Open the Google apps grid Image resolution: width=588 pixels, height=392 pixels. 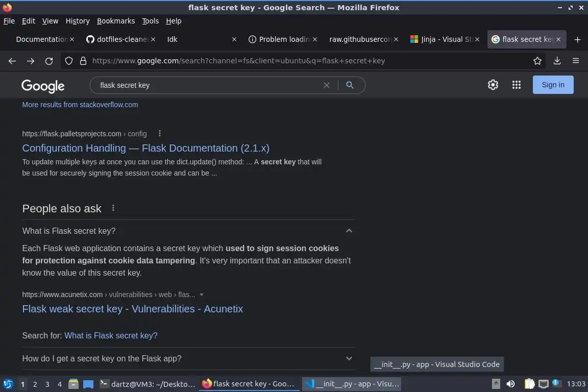tap(517, 85)
